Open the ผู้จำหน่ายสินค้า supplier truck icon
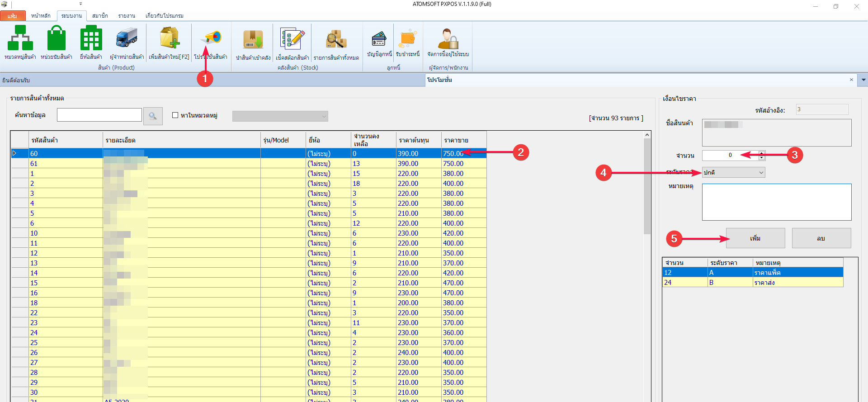 [127, 43]
